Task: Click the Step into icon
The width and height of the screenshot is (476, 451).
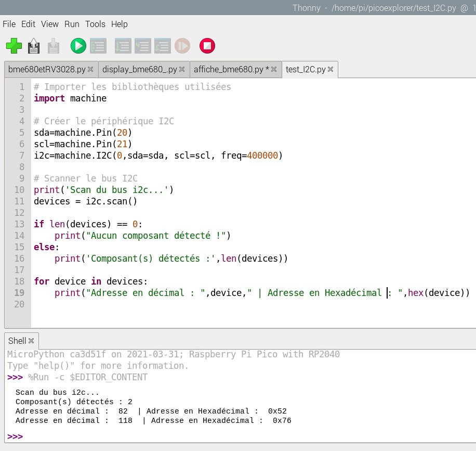Action: pos(143,46)
